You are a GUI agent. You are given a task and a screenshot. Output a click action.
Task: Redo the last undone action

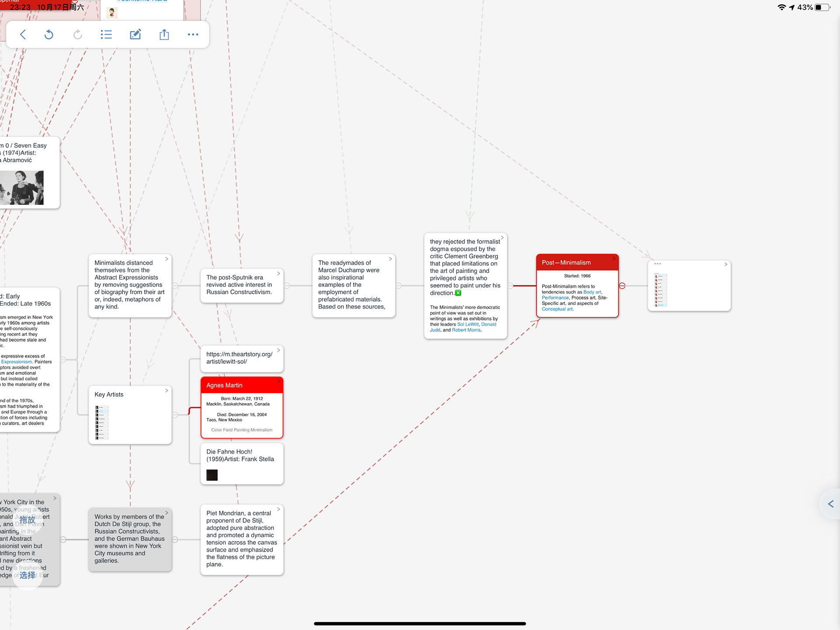(x=77, y=35)
